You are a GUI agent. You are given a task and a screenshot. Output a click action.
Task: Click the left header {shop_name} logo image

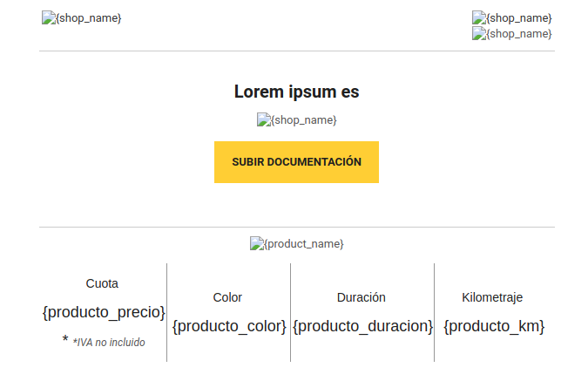(x=81, y=17)
